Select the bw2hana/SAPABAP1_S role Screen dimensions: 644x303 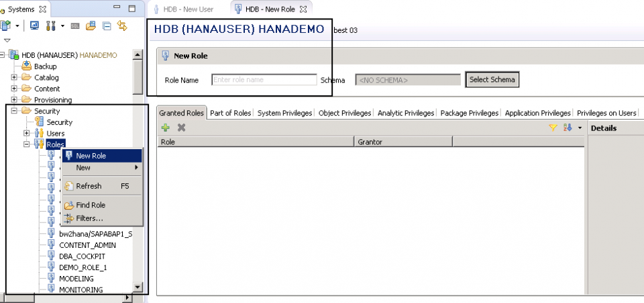click(96, 234)
